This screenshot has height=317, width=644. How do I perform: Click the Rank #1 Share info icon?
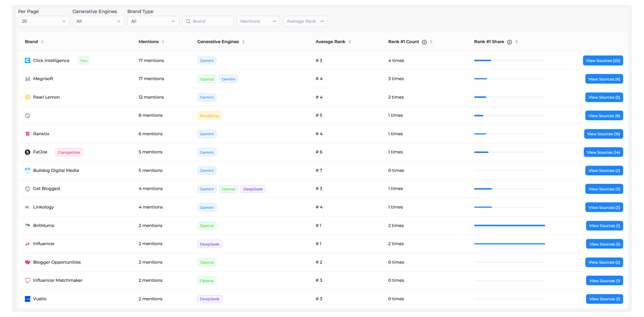509,42
